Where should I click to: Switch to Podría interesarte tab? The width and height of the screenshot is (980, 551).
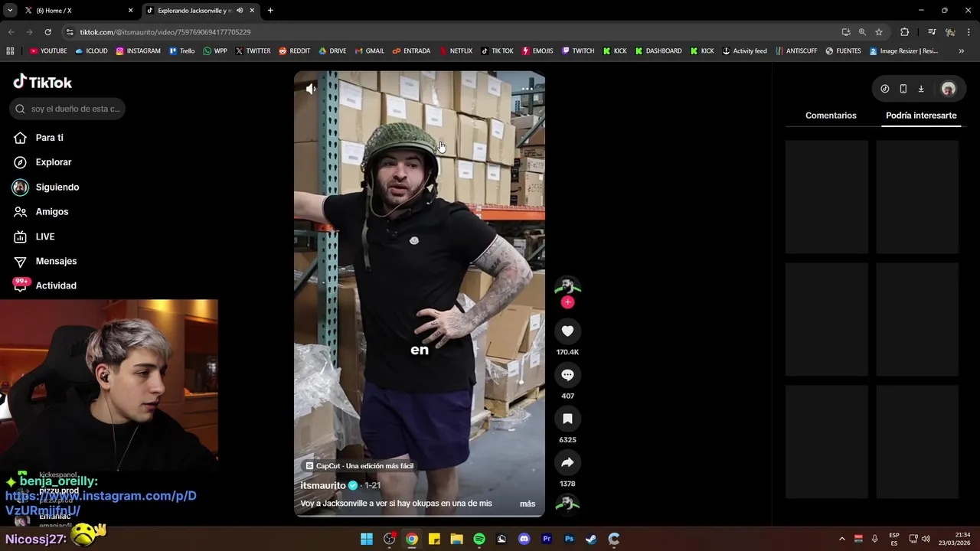pos(921,116)
